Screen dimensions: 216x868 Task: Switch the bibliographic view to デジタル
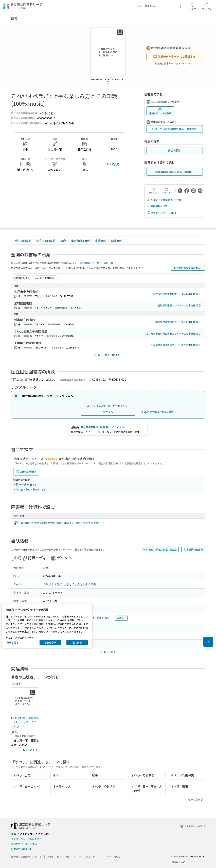[x=62, y=558]
